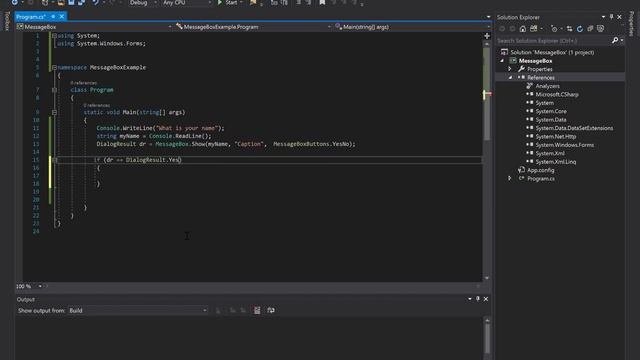Click the search magnifier in Solution Explorer
This screenshot has width=640, height=360.
coord(615,40)
